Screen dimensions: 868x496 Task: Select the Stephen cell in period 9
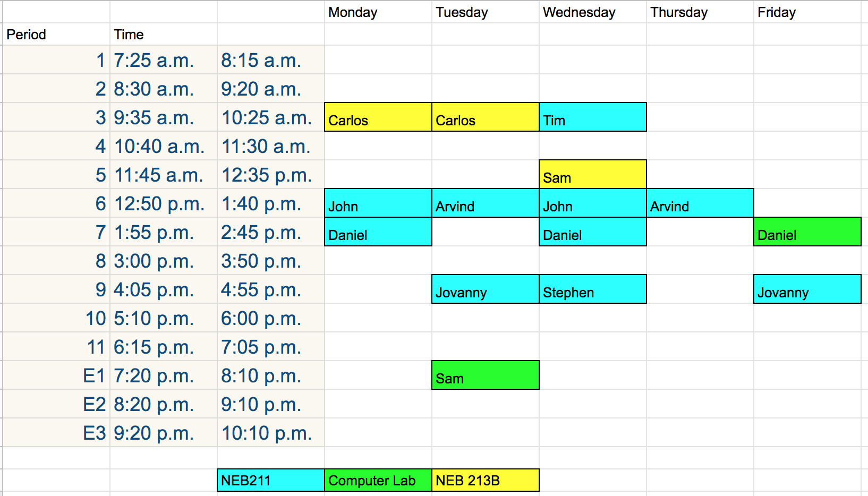click(593, 289)
